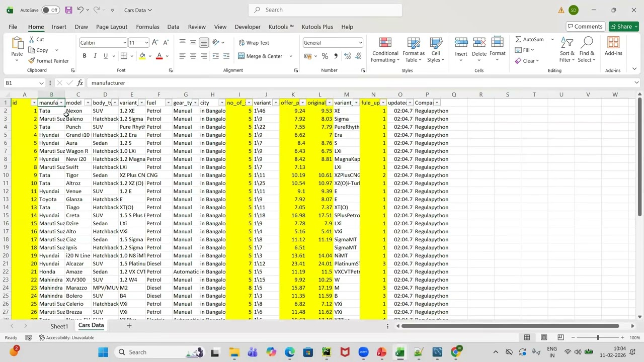Open the Add-ins pane

click(613, 46)
